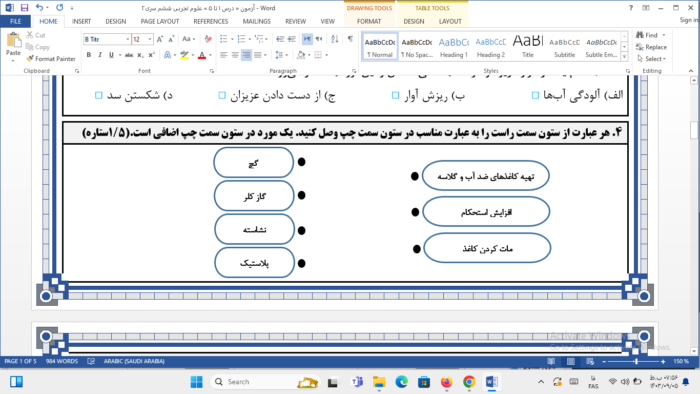Check the box next to شکستن سد
Screen dimensions: 700x394
(x=99, y=95)
